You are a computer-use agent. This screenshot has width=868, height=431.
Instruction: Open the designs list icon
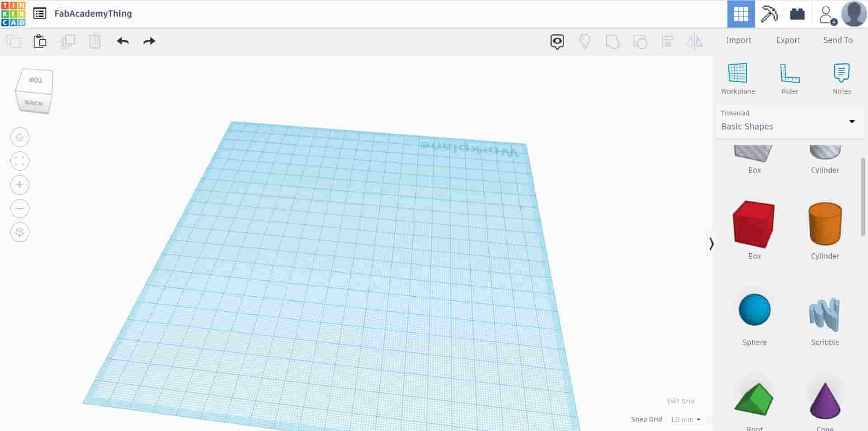point(40,14)
